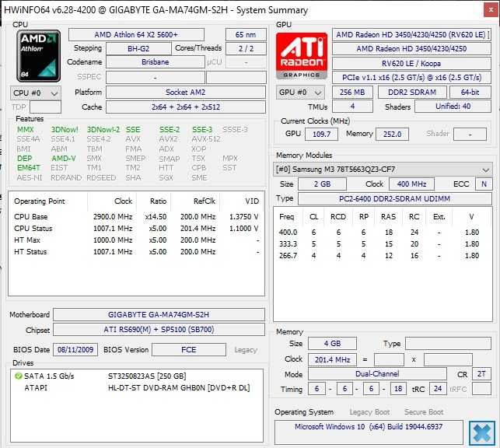The height and width of the screenshot is (448, 500).
Task: Click the blue X icon beside Operating System
Action: 482,432
